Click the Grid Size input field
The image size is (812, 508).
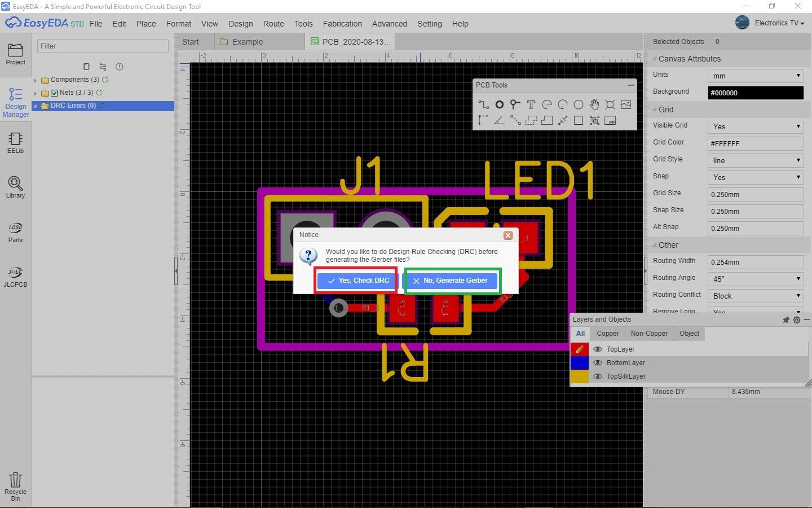click(x=756, y=194)
